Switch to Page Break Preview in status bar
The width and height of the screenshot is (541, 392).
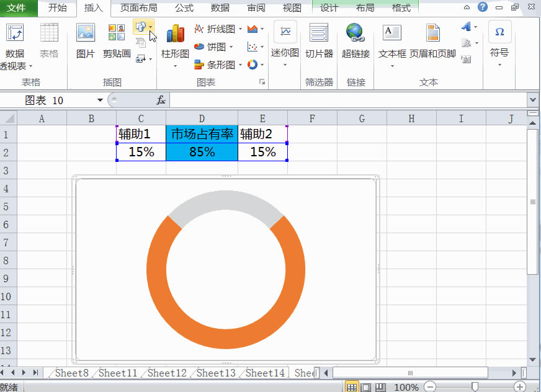(x=380, y=387)
